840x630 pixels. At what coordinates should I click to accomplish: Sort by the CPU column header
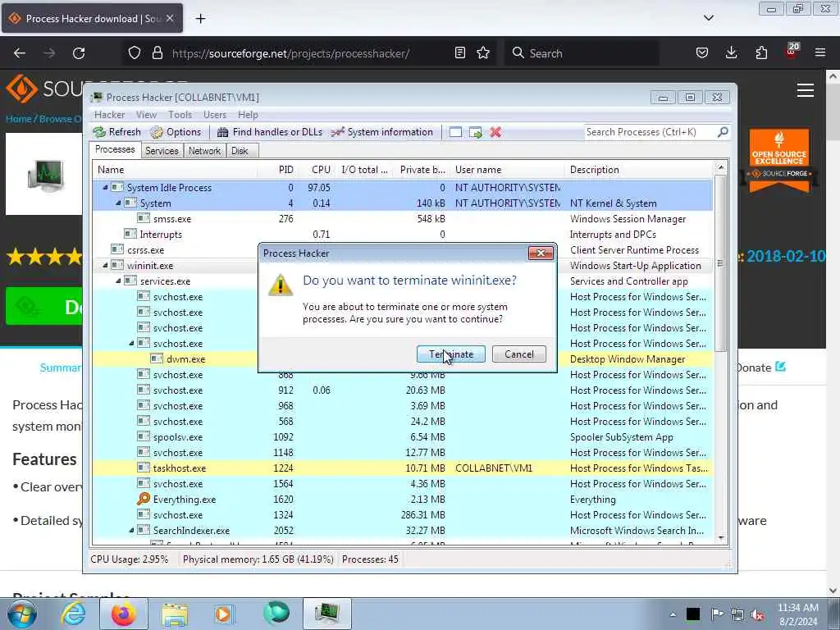tap(317, 170)
